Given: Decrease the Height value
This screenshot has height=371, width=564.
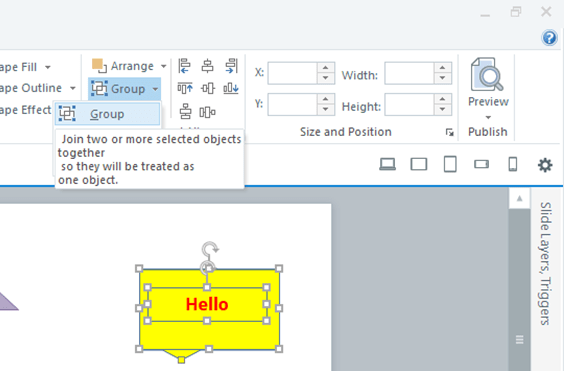Looking at the screenshot, I should 442,109.
